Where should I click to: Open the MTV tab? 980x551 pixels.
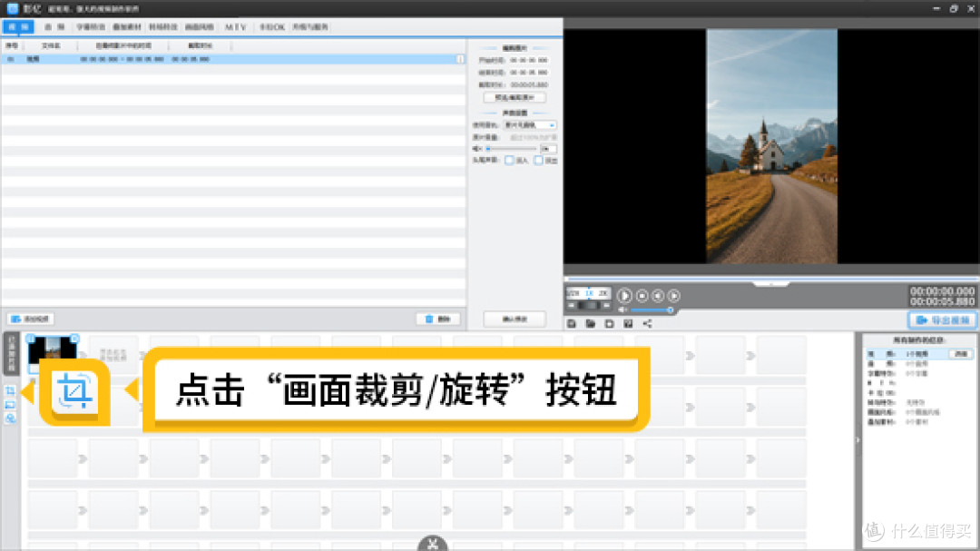pyautogui.click(x=236, y=27)
